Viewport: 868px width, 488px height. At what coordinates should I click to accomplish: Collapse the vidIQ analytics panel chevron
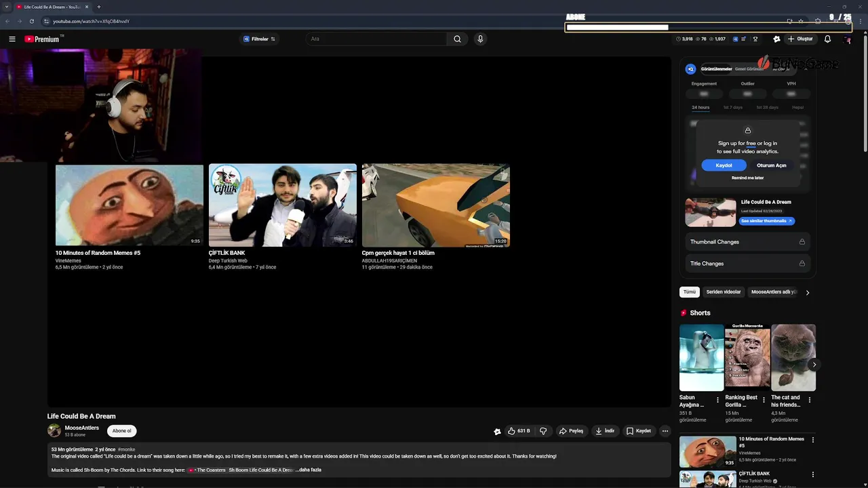[806, 69]
